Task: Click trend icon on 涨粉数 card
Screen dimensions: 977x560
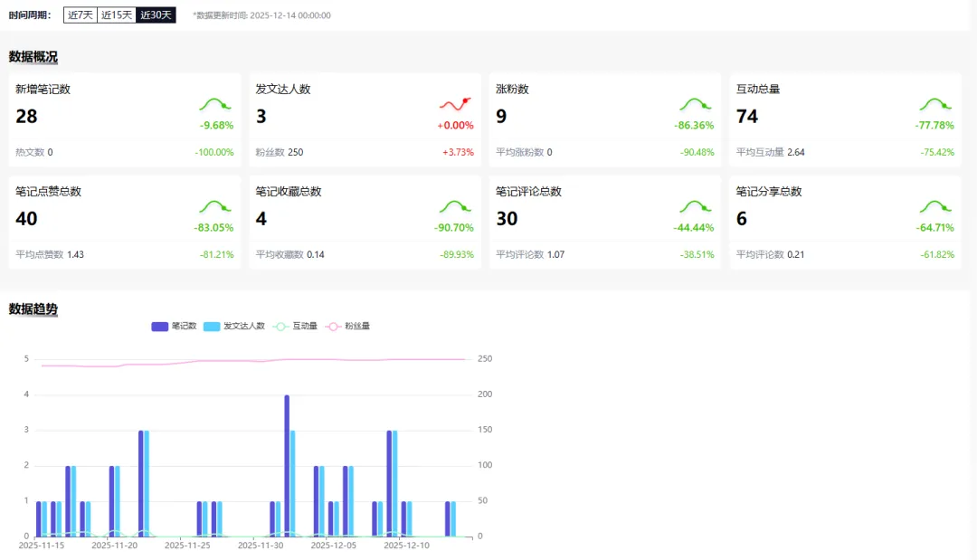Action: click(696, 105)
